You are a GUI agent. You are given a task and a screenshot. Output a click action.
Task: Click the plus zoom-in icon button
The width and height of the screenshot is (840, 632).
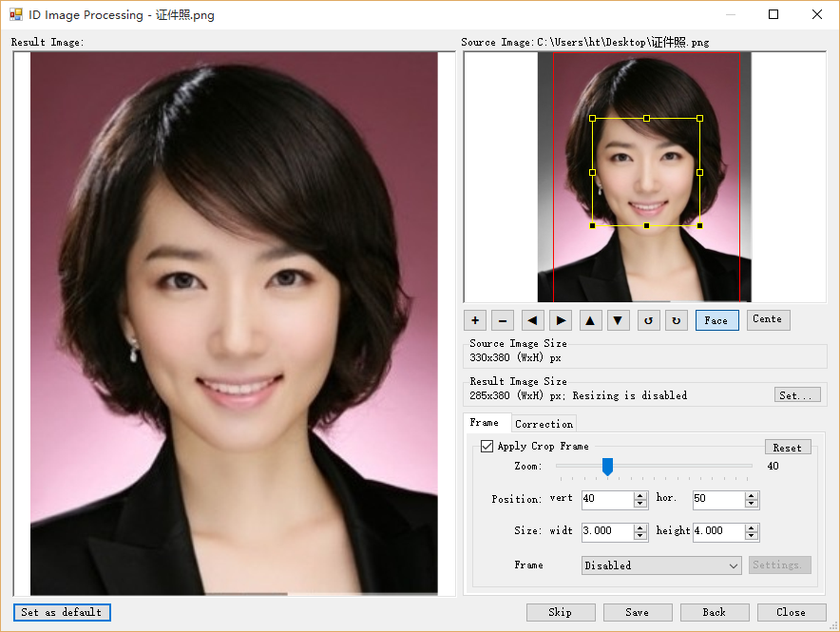(475, 320)
